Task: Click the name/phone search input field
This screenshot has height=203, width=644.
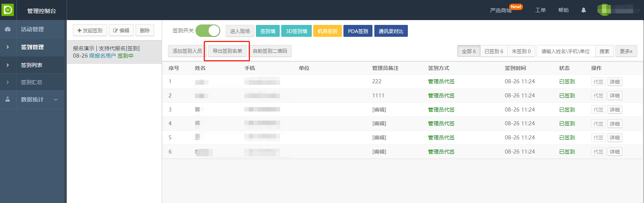Action: tap(565, 51)
